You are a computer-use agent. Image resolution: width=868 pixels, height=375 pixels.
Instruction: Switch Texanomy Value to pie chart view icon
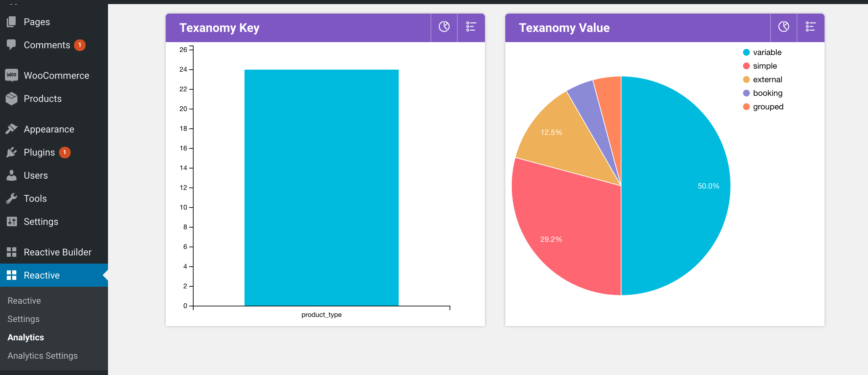[783, 27]
